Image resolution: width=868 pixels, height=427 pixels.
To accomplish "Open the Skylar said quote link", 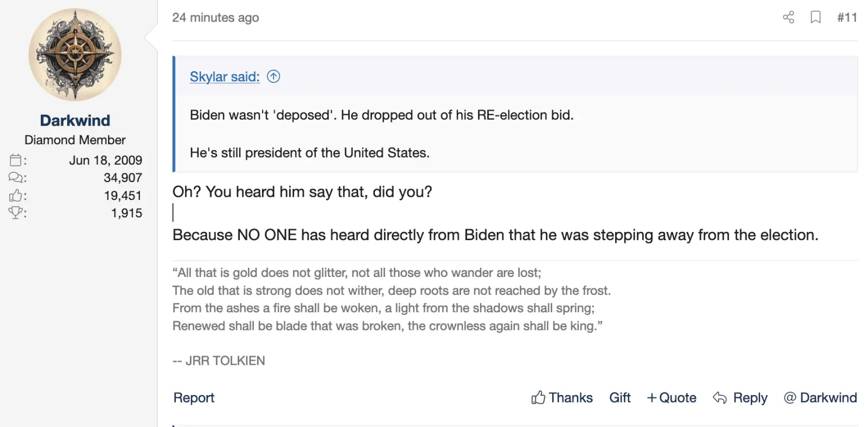I will pyautogui.click(x=225, y=76).
